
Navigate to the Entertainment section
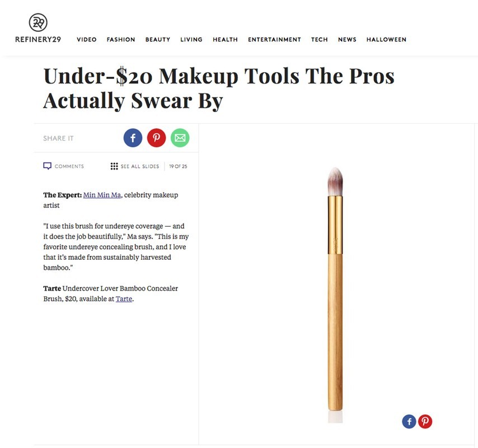(x=274, y=40)
